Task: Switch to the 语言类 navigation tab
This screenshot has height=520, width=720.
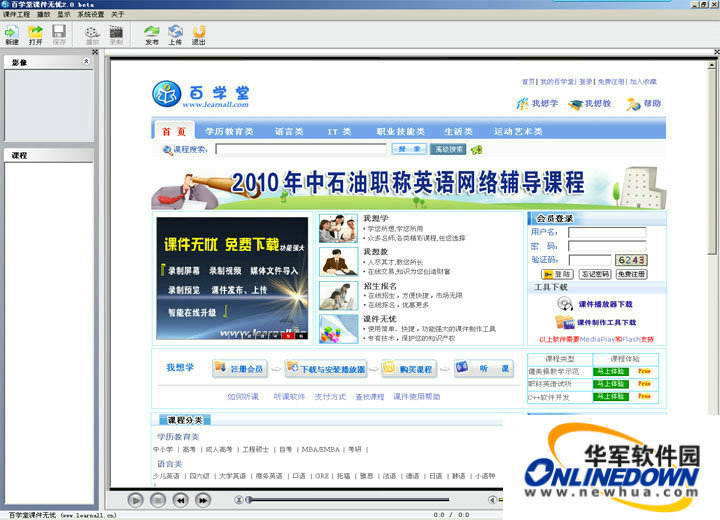Action: (289, 131)
